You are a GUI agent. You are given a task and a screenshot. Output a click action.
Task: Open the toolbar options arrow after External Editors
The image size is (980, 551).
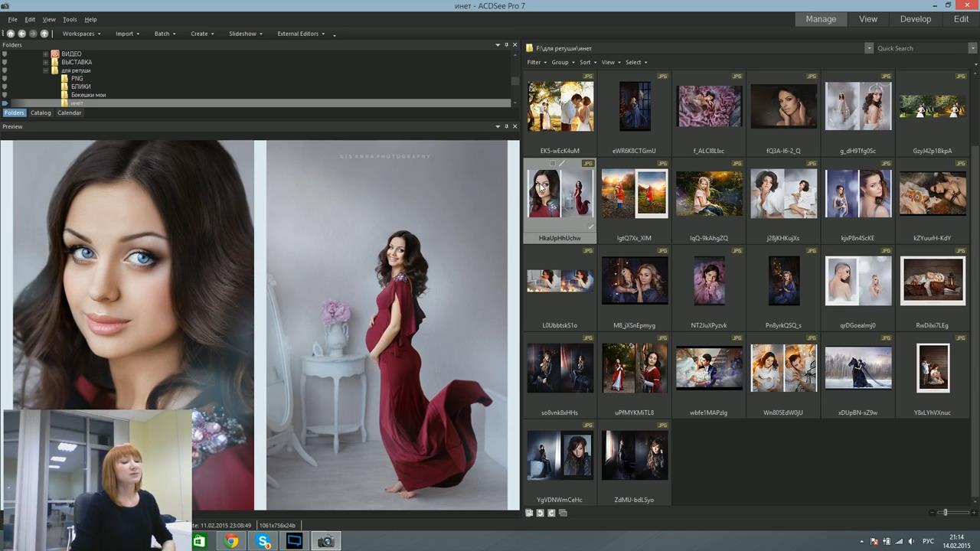coord(335,34)
